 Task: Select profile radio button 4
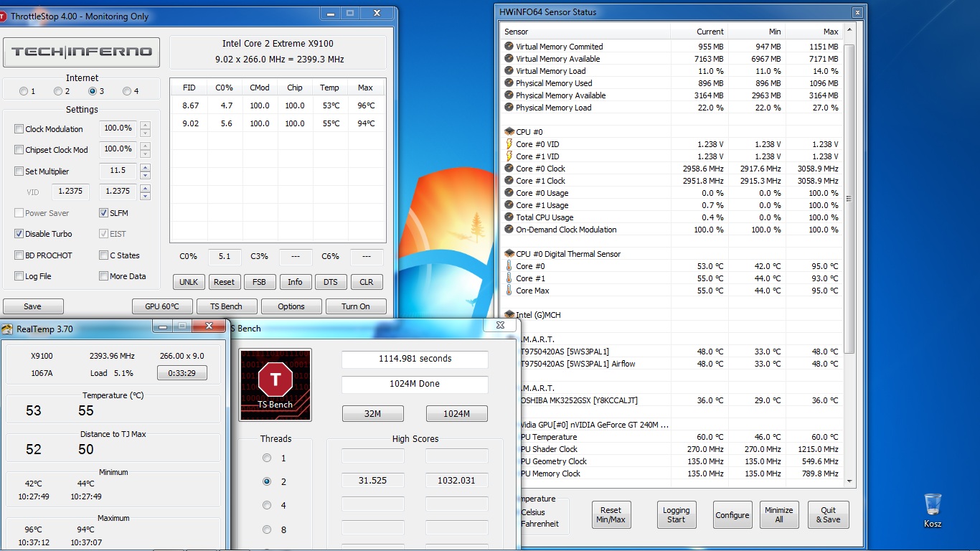pyautogui.click(x=127, y=91)
